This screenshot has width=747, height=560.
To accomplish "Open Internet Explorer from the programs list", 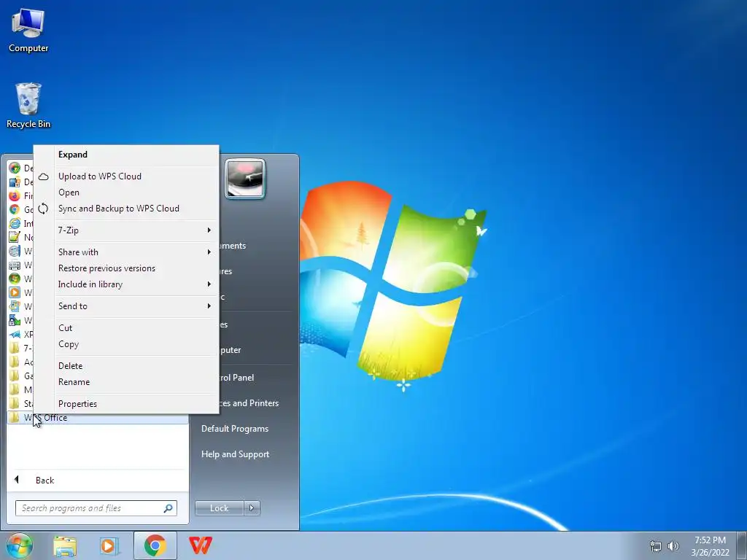I will 15,223.
